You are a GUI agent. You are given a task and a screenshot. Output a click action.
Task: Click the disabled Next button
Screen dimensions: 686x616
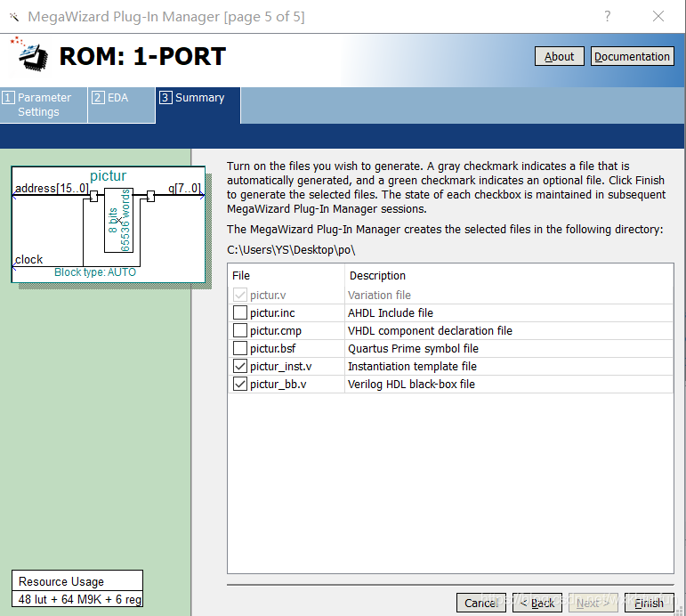593,603
